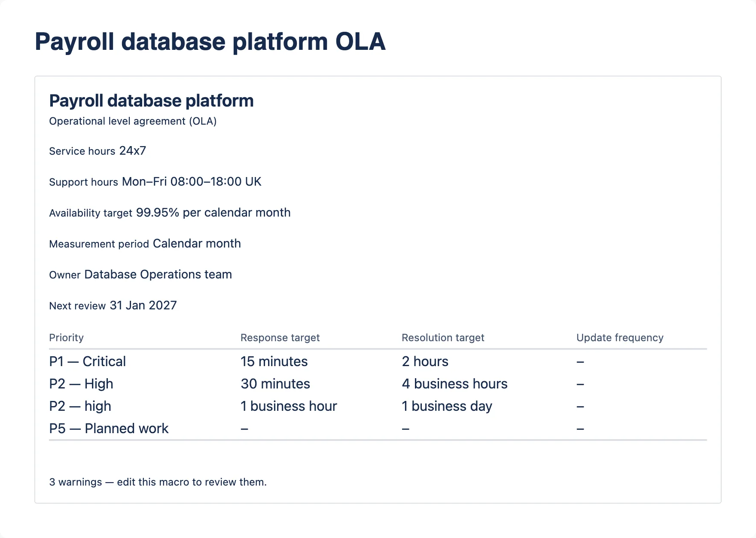Click the 'Update frequency' column header
The image size is (756, 538).
pos(620,338)
